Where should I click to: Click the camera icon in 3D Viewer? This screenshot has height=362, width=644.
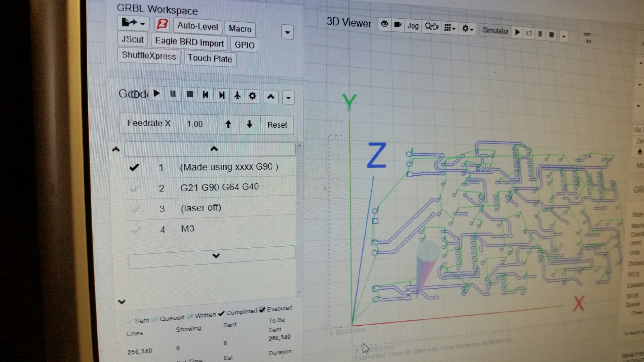click(398, 25)
